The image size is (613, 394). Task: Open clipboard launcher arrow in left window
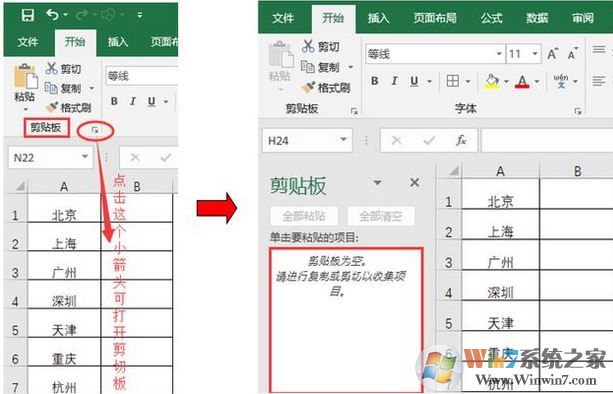95,130
